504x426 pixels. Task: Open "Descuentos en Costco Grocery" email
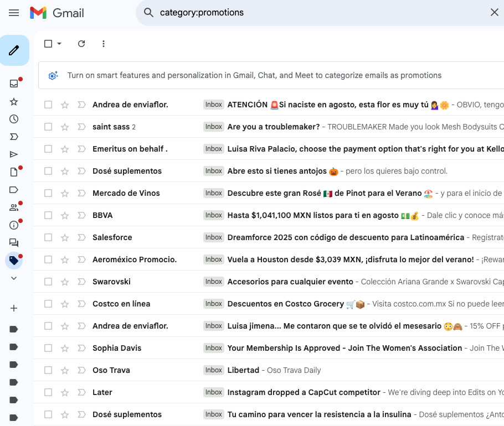tap(286, 304)
